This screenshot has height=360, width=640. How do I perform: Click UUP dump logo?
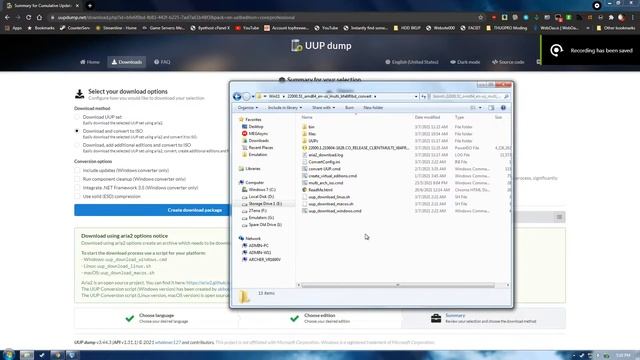(x=321, y=46)
